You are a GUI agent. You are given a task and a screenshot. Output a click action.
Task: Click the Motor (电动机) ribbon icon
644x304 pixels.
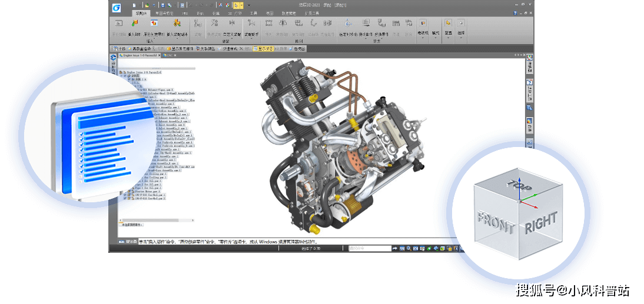423,24
